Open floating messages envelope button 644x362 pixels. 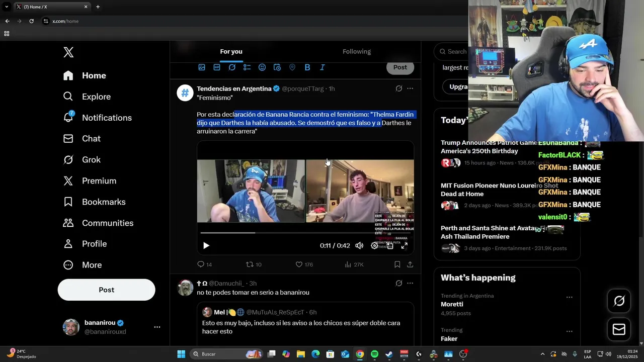[x=619, y=329]
